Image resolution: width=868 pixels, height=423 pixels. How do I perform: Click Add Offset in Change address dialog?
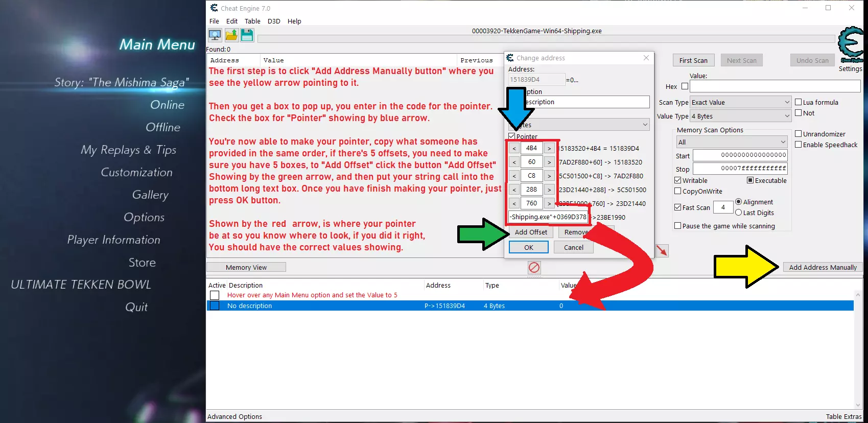tap(531, 232)
